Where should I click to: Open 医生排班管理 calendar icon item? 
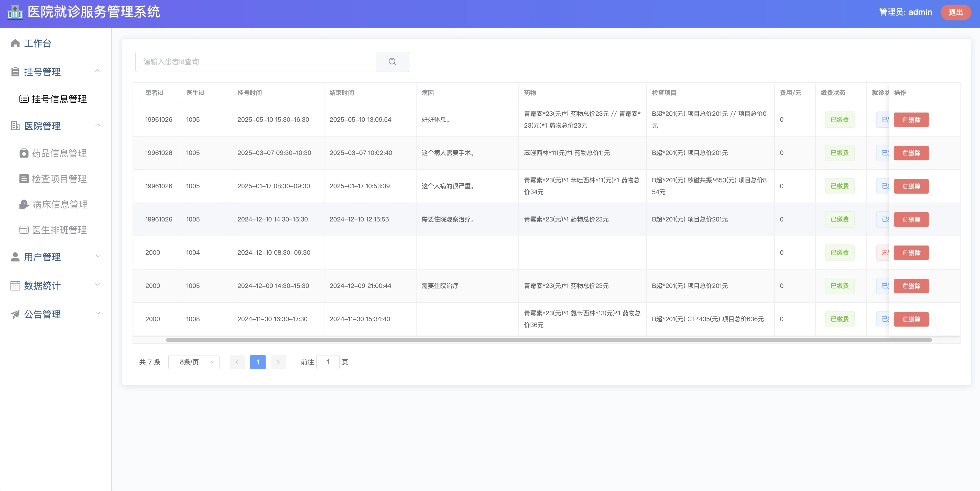click(24, 230)
